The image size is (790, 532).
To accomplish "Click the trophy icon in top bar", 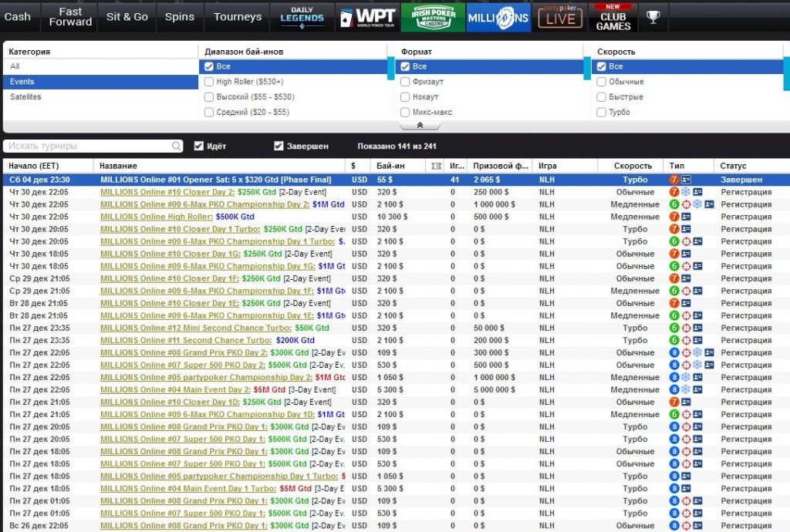I will tap(653, 17).
